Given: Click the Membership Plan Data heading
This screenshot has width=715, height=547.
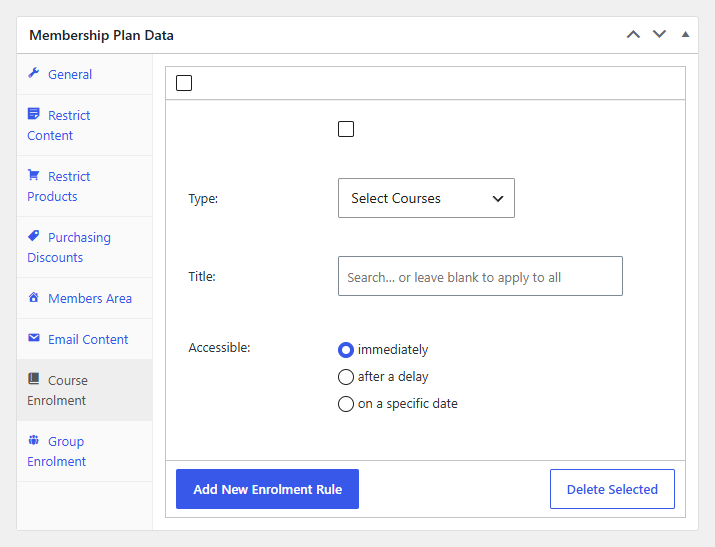Looking at the screenshot, I should (x=101, y=36).
